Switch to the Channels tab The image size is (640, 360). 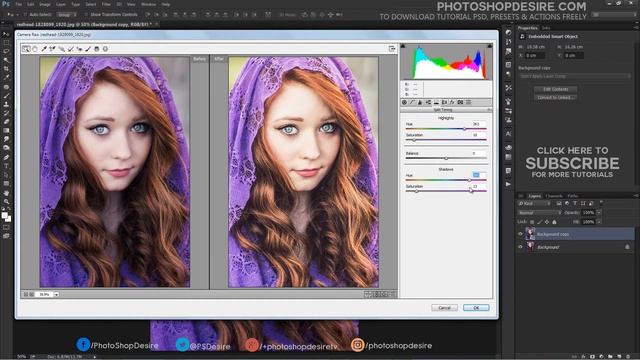pyautogui.click(x=553, y=196)
